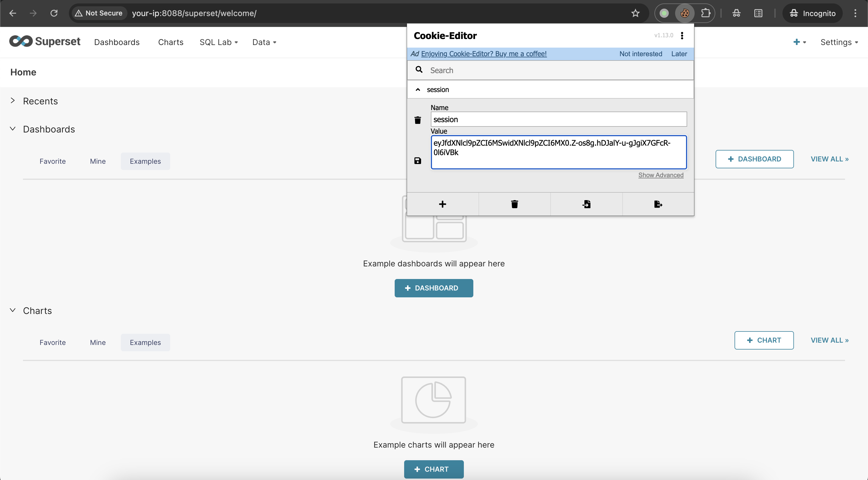Viewport: 868px width, 480px height.
Task: Collapse the Charts section
Action: point(13,310)
